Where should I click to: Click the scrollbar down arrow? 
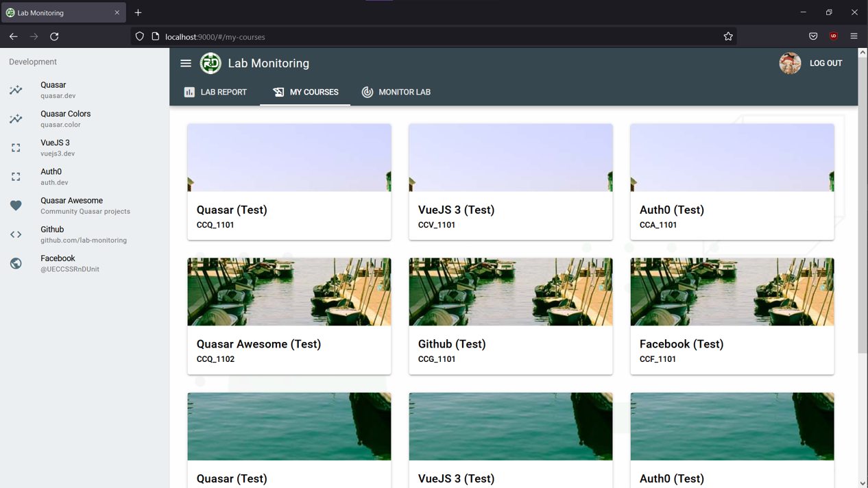tap(863, 483)
